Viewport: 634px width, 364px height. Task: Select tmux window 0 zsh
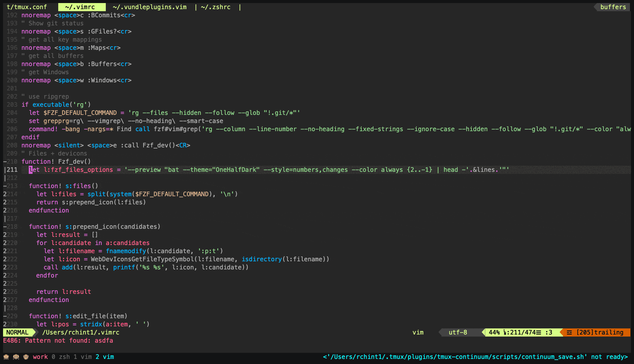[61, 357]
